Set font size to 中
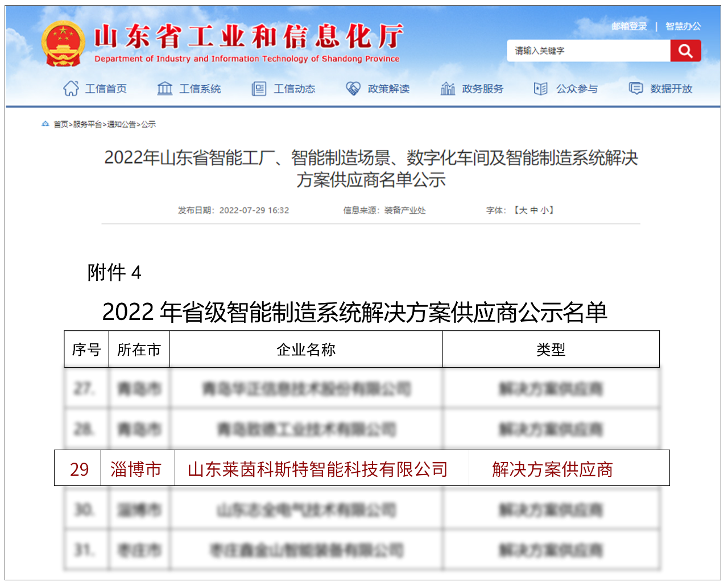This screenshot has height=586, width=728. point(534,210)
